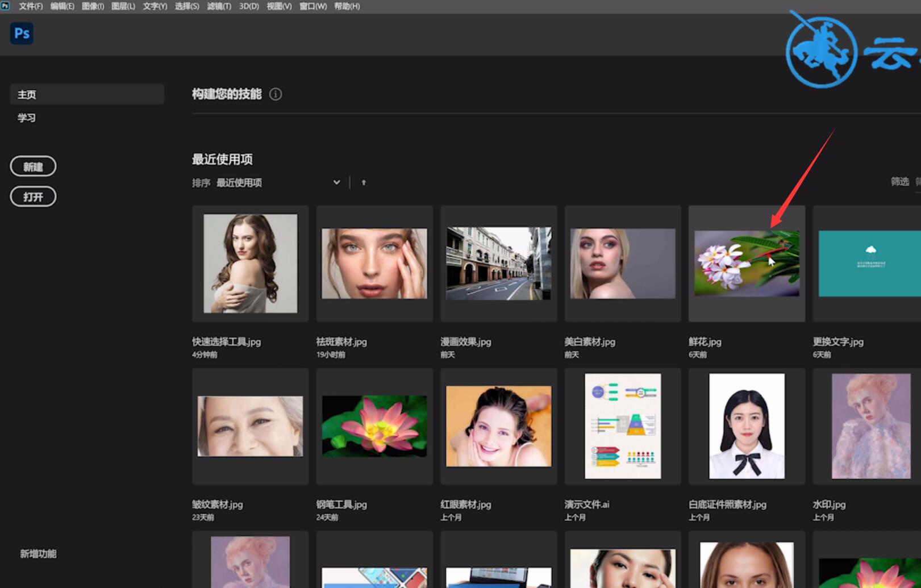Click the 钢笔工具.jpg file name
Screen dimensions: 921x588
[x=341, y=504]
